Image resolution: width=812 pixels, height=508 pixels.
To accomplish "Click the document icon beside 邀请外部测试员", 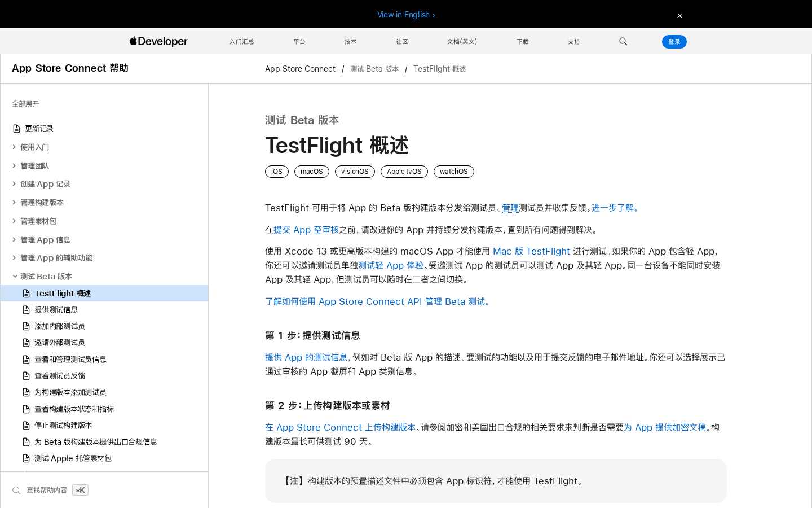I will coord(26,343).
